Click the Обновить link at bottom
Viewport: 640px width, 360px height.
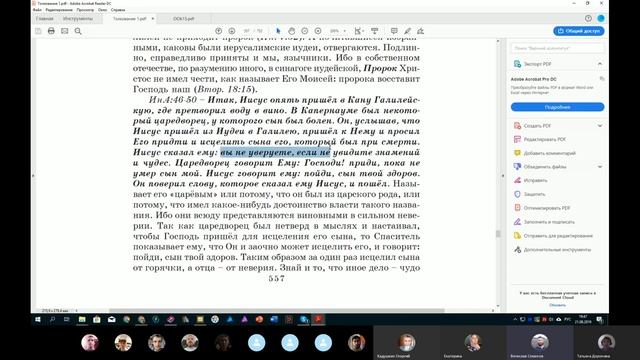pyautogui.click(x=558, y=305)
